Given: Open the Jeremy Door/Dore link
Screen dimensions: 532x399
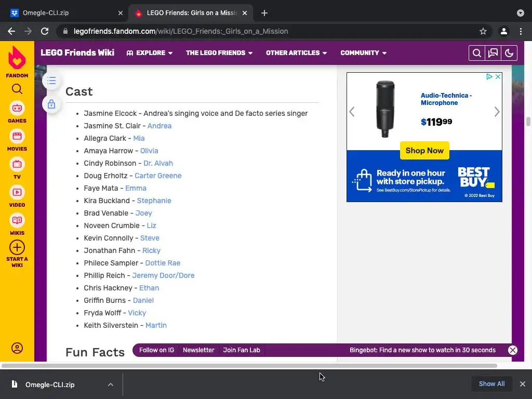Looking at the screenshot, I should pyautogui.click(x=163, y=275).
